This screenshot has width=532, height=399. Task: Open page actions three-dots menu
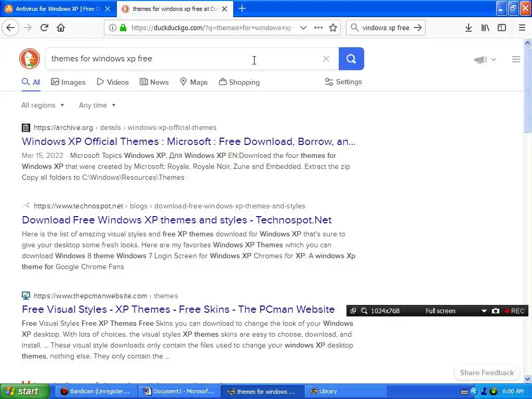318,28
